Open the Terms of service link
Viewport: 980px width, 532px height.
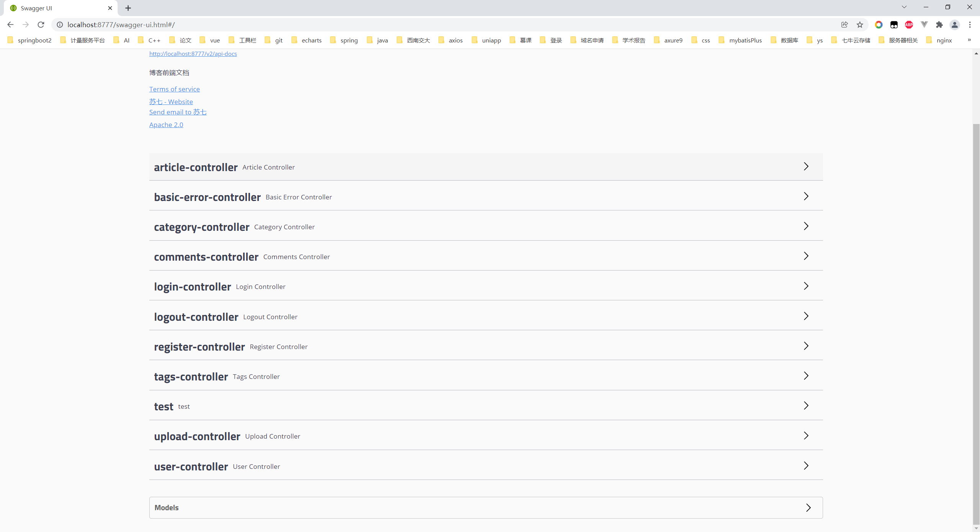[x=174, y=89]
